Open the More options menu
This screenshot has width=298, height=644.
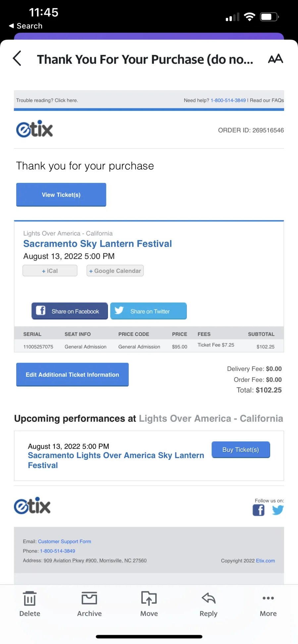coord(268,604)
